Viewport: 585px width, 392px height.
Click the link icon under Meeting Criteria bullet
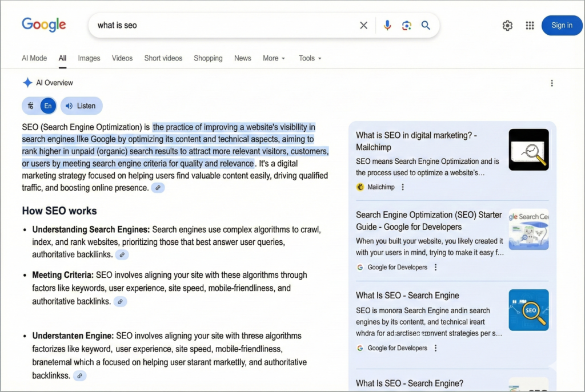point(120,301)
